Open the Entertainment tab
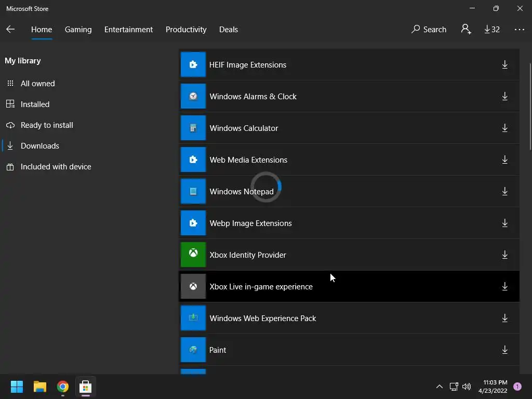The image size is (532, 399). [x=129, y=30]
